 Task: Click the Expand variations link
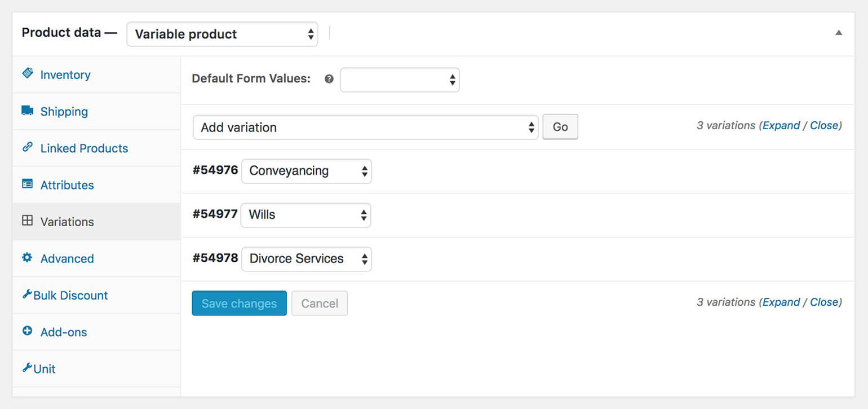pyautogui.click(x=781, y=125)
